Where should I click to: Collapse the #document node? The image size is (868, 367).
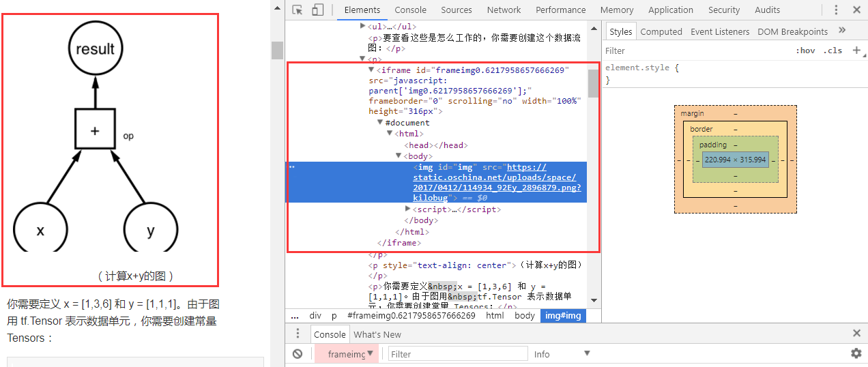(x=380, y=122)
